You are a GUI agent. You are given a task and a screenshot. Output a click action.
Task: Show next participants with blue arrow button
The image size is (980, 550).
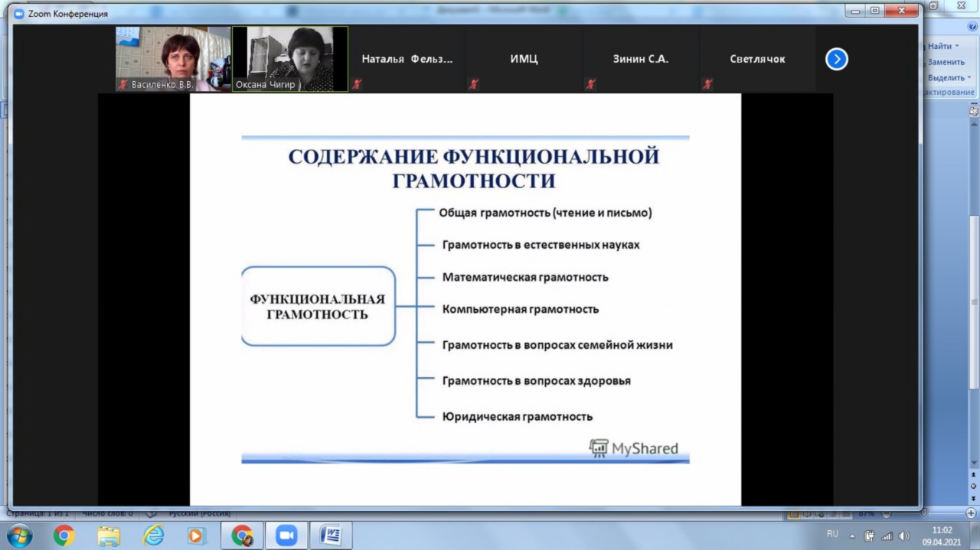coord(836,59)
